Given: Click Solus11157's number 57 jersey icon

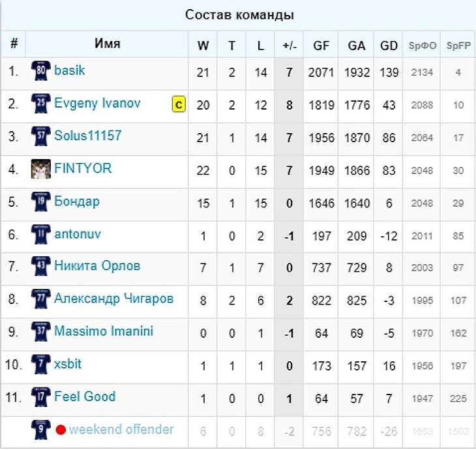Looking at the screenshot, I should point(40,136).
